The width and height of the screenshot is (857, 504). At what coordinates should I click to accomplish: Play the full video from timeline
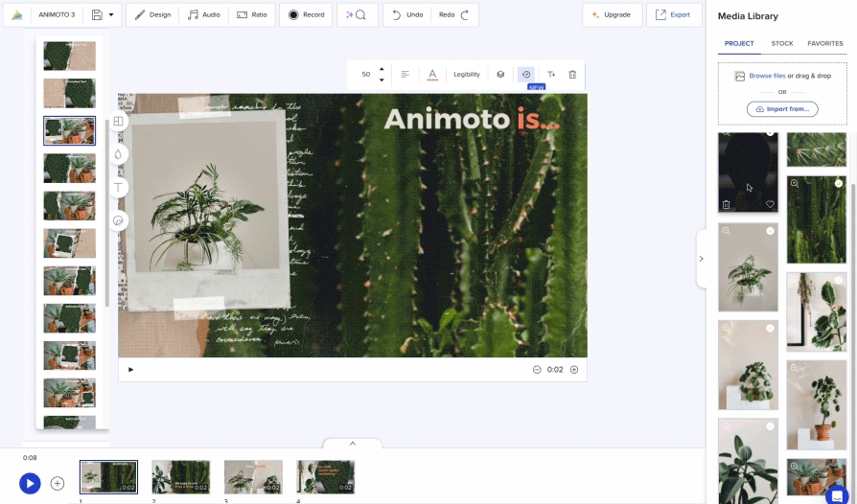pyautogui.click(x=30, y=483)
